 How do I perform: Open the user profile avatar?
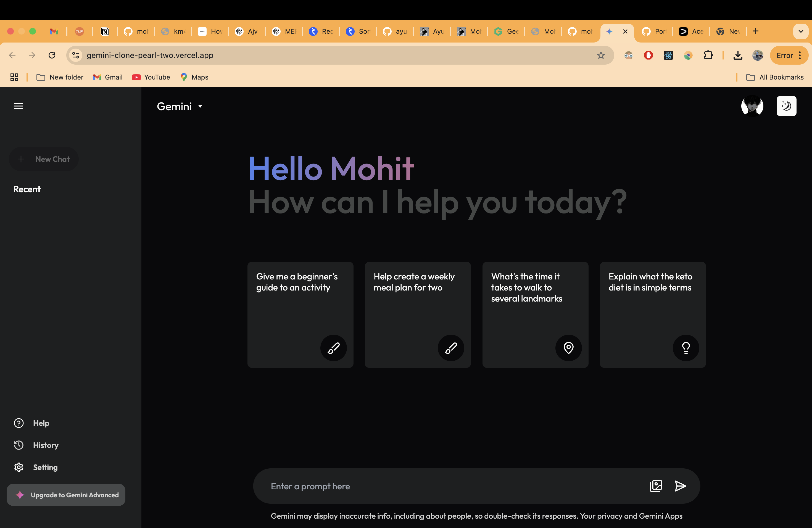pos(752,106)
